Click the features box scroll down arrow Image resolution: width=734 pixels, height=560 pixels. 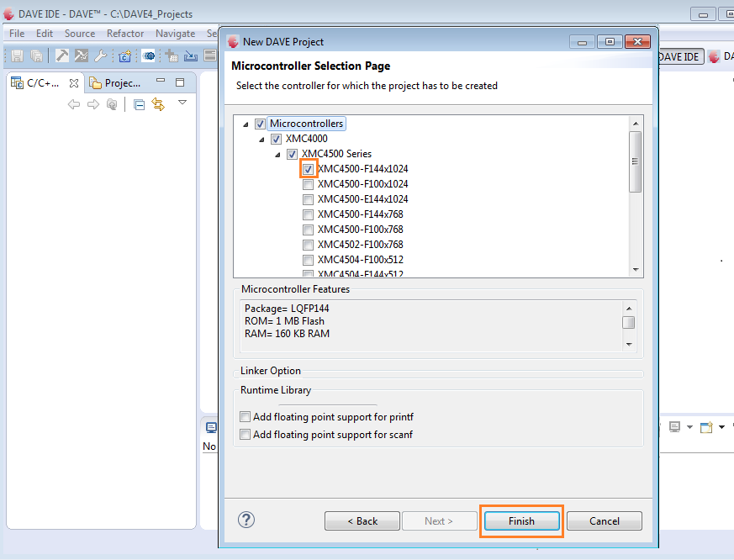[x=629, y=344]
